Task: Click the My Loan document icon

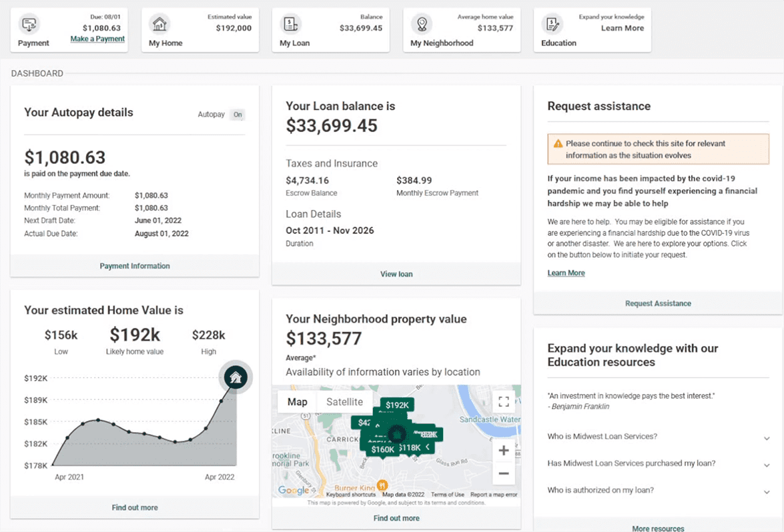Action: click(x=291, y=25)
